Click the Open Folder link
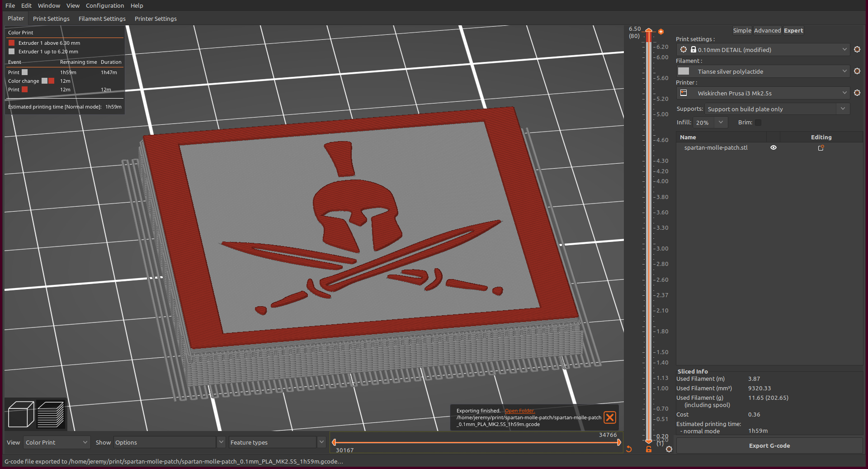This screenshot has width=868, height=469. [519, 411]
